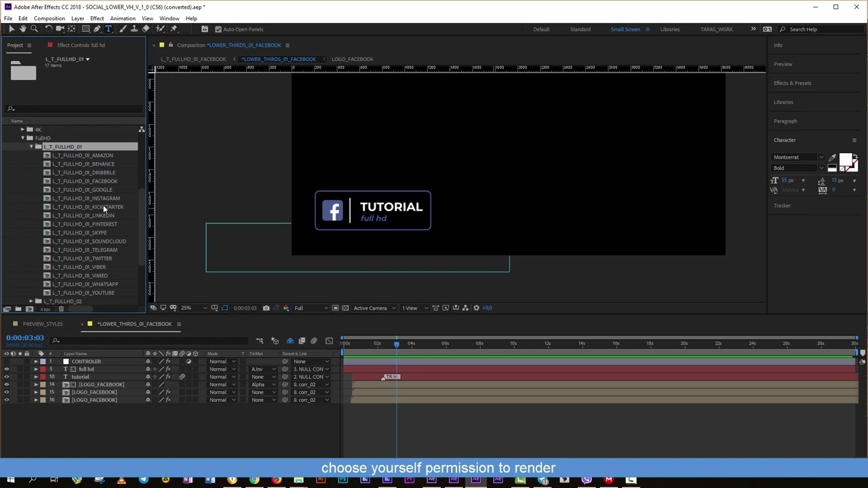Open the Composition Mini-Flowchart in timeline
This screenshot has height=488, width=868.
point(260,341)
